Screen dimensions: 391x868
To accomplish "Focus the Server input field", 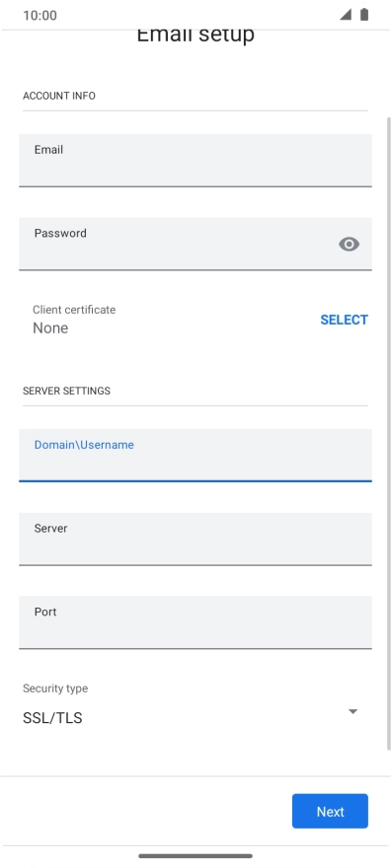I will coord(195,540).
